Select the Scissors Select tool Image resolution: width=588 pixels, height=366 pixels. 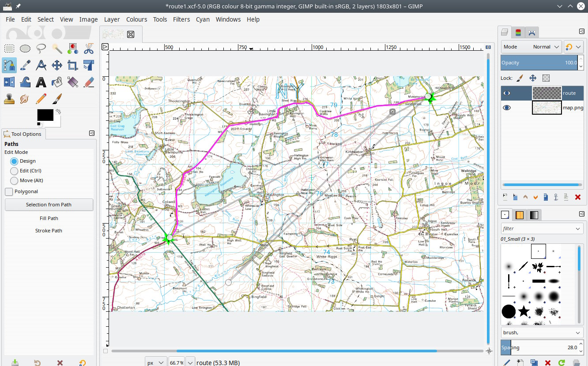tap(89, 49)
